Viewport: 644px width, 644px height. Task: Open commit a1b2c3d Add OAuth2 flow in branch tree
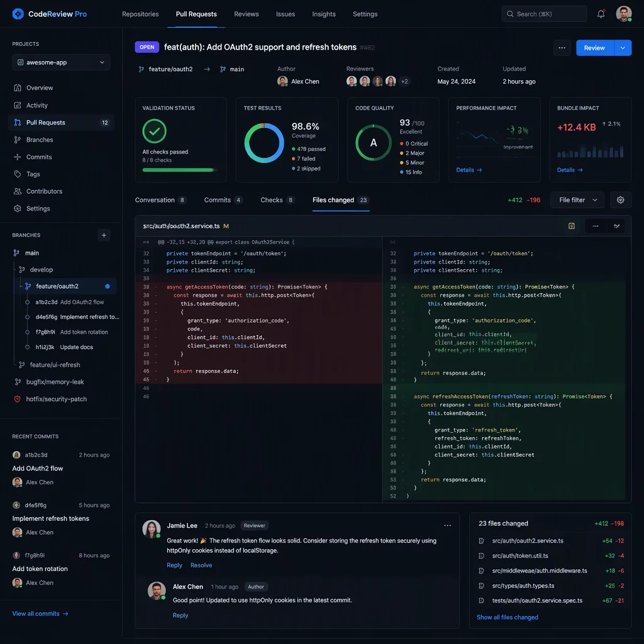tap(70, 302)
